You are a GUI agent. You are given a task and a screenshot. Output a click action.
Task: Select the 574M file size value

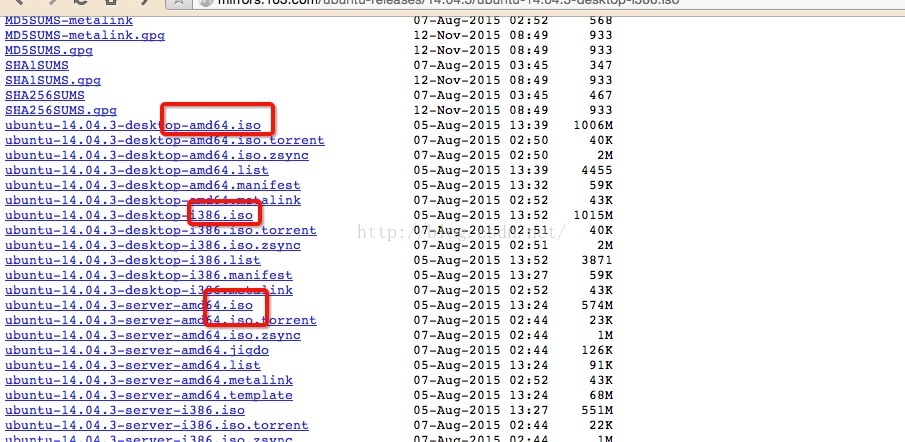coord(597,305)
